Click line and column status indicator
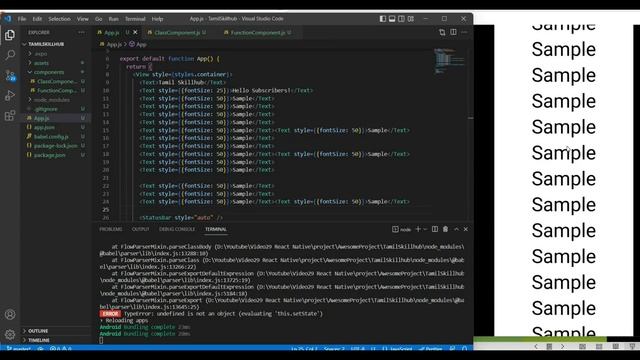 [304, 349]
